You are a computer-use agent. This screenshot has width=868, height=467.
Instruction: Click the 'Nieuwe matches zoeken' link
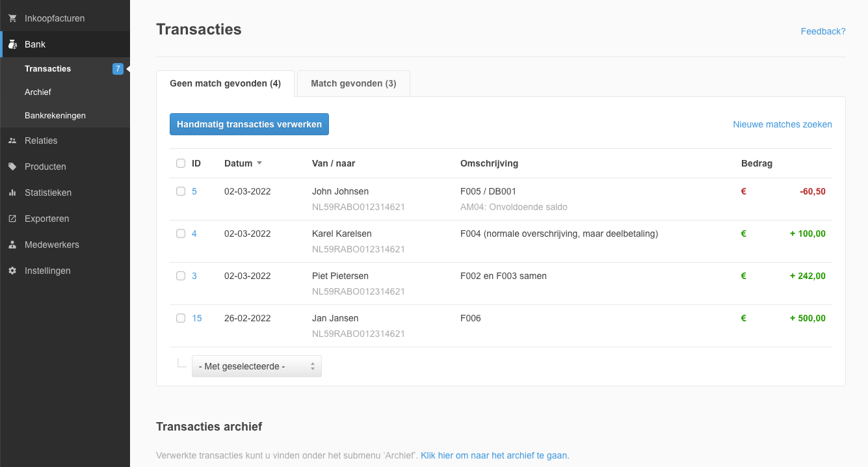point(782,124)
